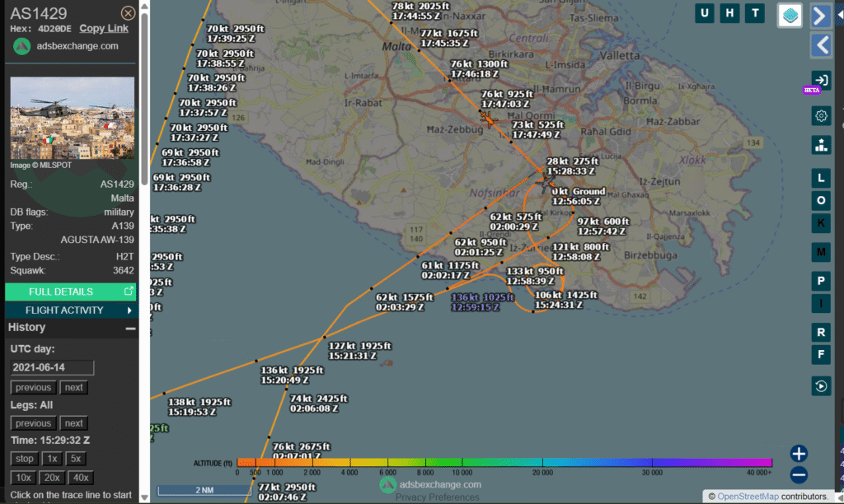Open the map layers selector icon
This screenshot has height=504, width=844.
790,15
